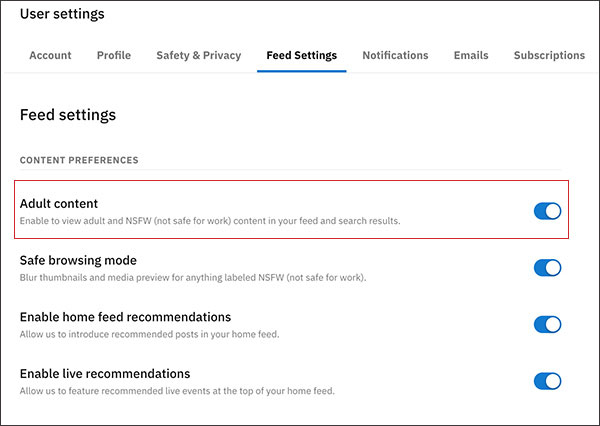This screenshot has width=600, height=426.
Task: Select the Feed Settings tab
Action: (301, 55)
